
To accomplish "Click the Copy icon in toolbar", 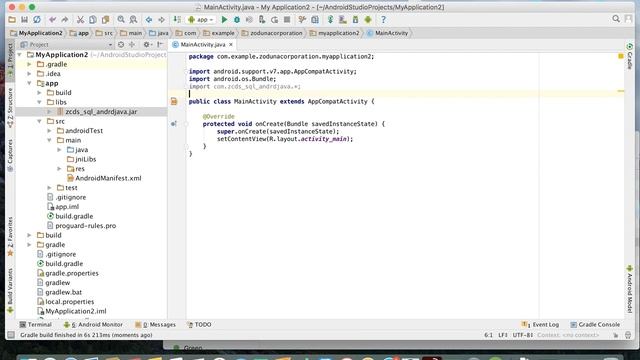I will tap(93, 20).
